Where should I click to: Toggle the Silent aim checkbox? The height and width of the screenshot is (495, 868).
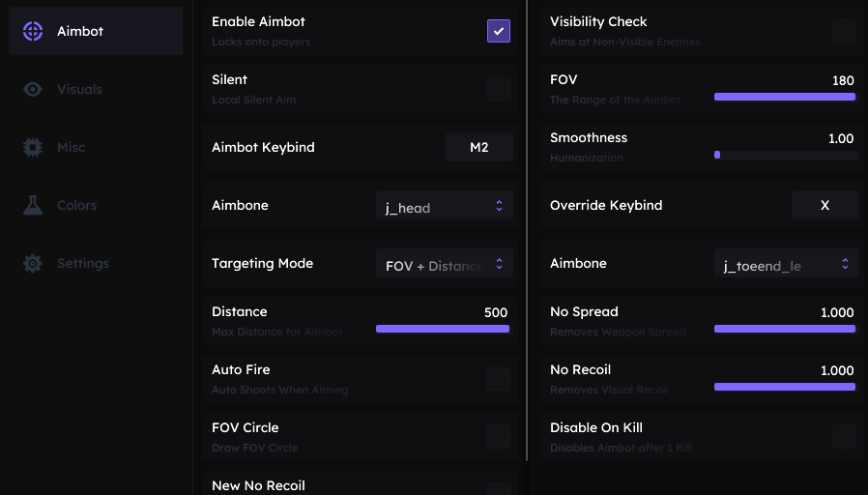point(499,89)
